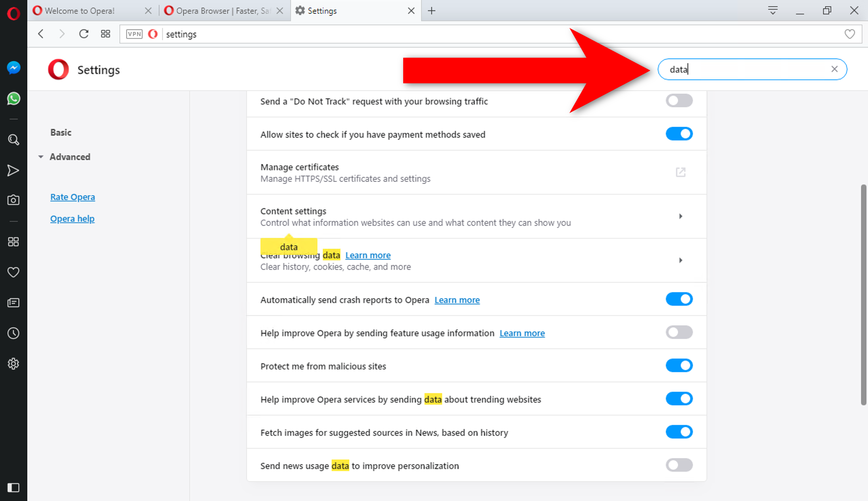The height and width of the screenshot is (501, 868).
Task: Disable 'Help improve Opera by sending feature usage'
Action: click(679, 332)
